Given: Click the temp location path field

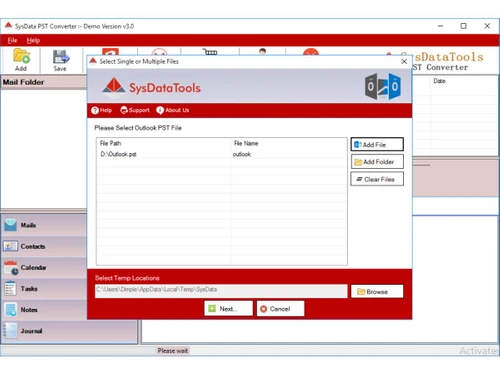Looking at the screenshot, I should [x=221, y=291].
